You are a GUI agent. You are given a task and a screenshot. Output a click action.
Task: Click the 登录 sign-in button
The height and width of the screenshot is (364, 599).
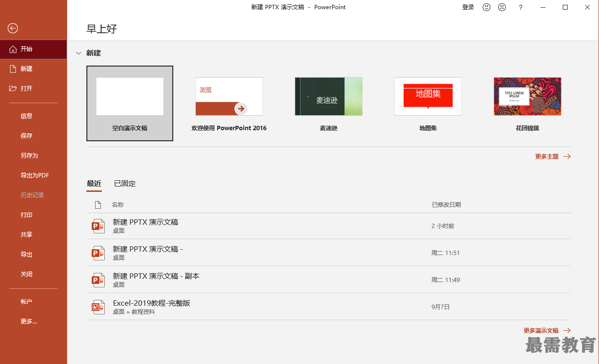pos(468,7)
